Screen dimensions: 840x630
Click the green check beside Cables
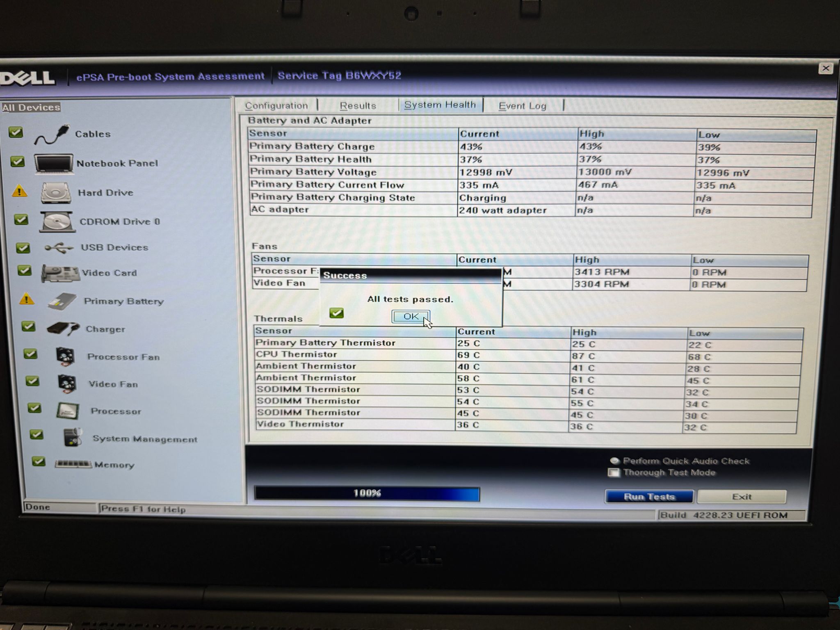[x=16, y=132]
